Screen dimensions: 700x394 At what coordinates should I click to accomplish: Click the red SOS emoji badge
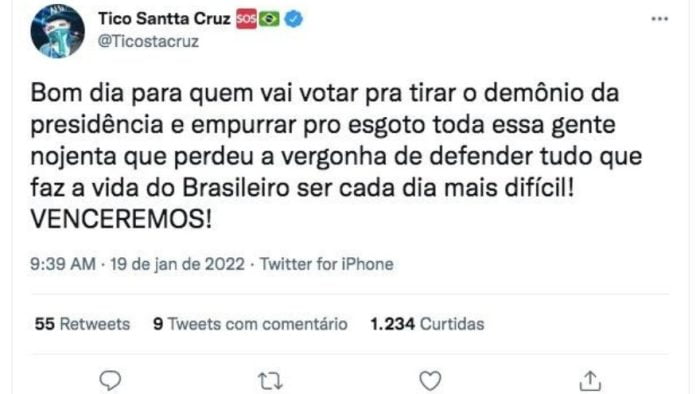(x=246, y=19)
